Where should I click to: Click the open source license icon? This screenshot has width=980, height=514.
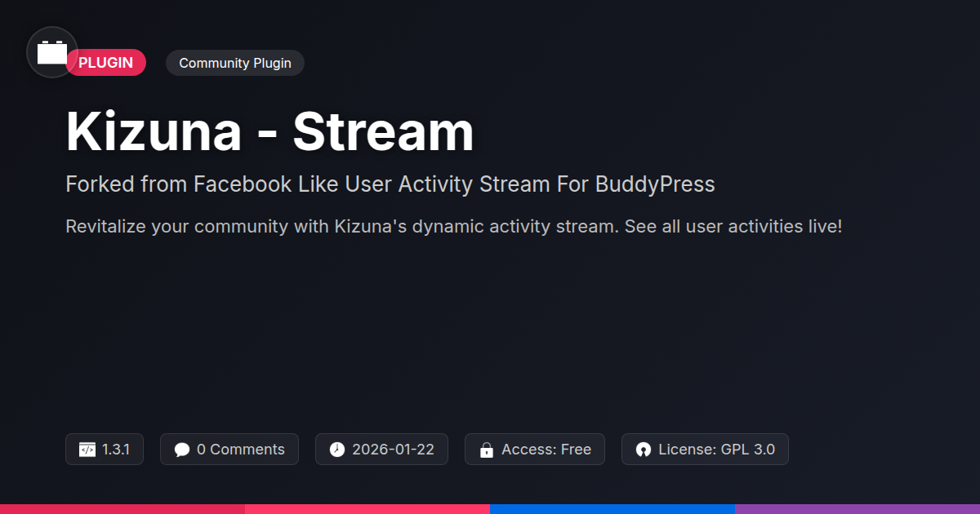pyautogui.click(x=644, y=450)
